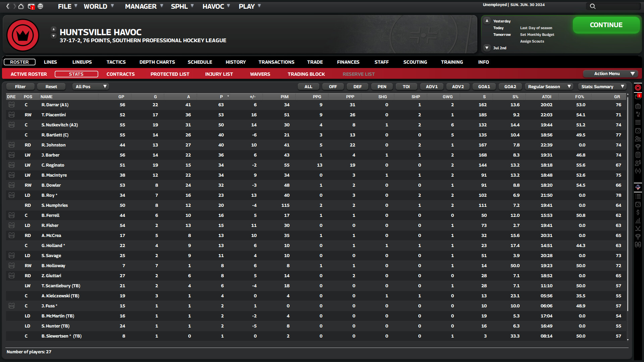Open the Regular Season dropdown
Viewport: 644px width, 362px height.
pyautogui.click(x=548, y=86)
